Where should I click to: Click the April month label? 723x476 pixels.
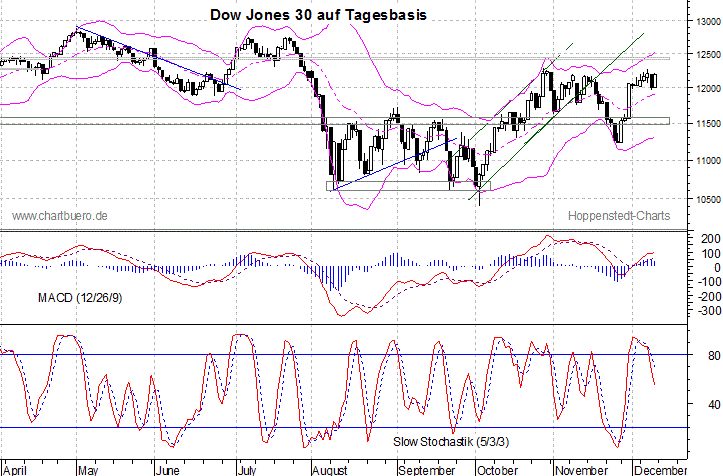(14, 470)
